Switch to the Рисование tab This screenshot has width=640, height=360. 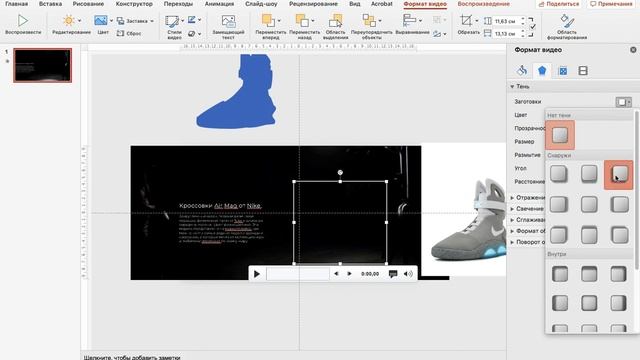point(88,4)
